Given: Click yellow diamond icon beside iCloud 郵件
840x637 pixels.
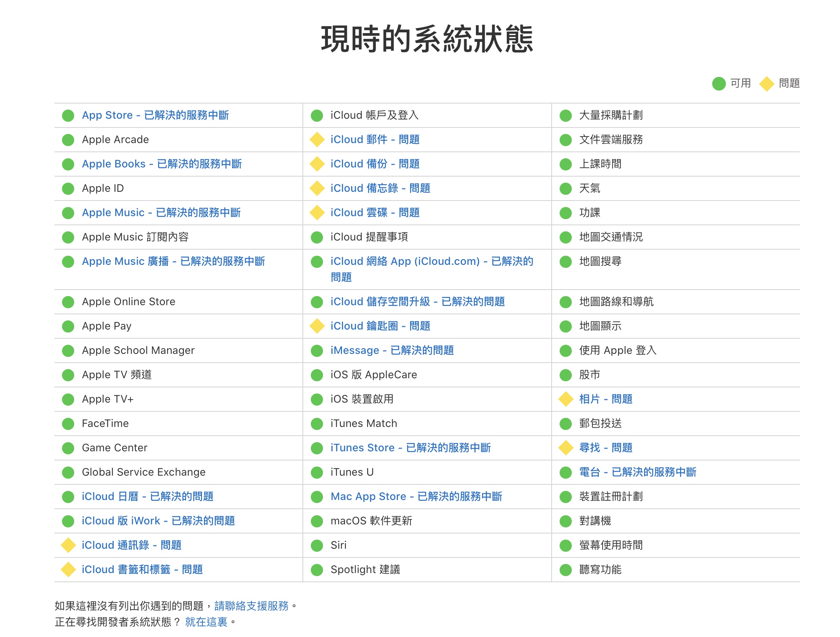Looking at the screenshot, I should click(x=317, y=140).
